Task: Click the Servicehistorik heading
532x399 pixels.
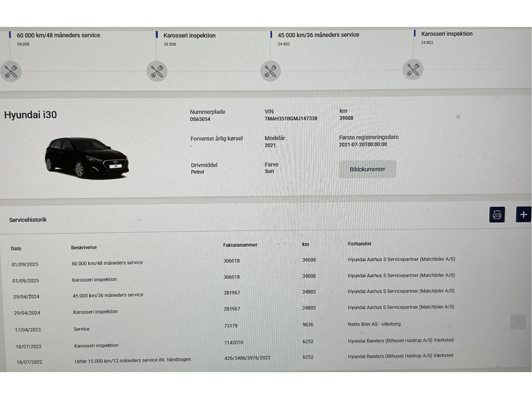Action: (28, 220)
